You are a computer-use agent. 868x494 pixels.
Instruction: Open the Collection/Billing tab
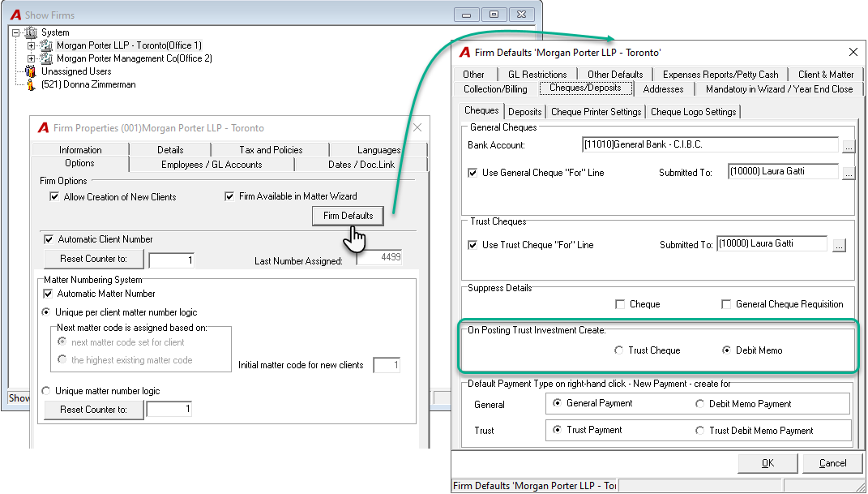point(495,89)
